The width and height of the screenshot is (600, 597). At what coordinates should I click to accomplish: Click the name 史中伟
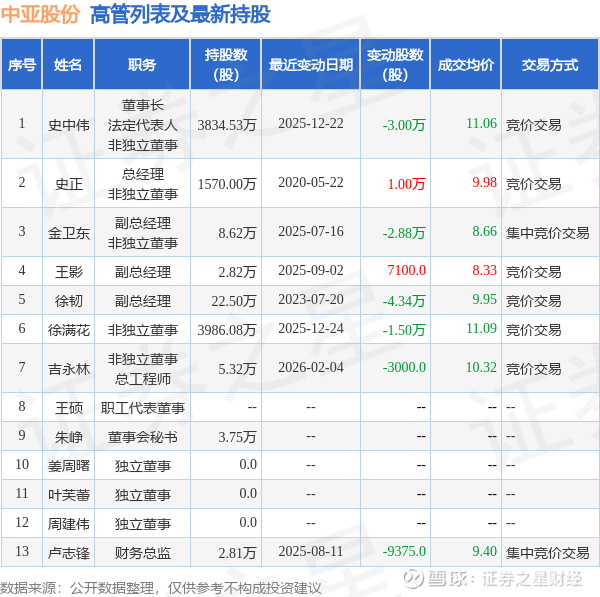[x=68, y=125]
